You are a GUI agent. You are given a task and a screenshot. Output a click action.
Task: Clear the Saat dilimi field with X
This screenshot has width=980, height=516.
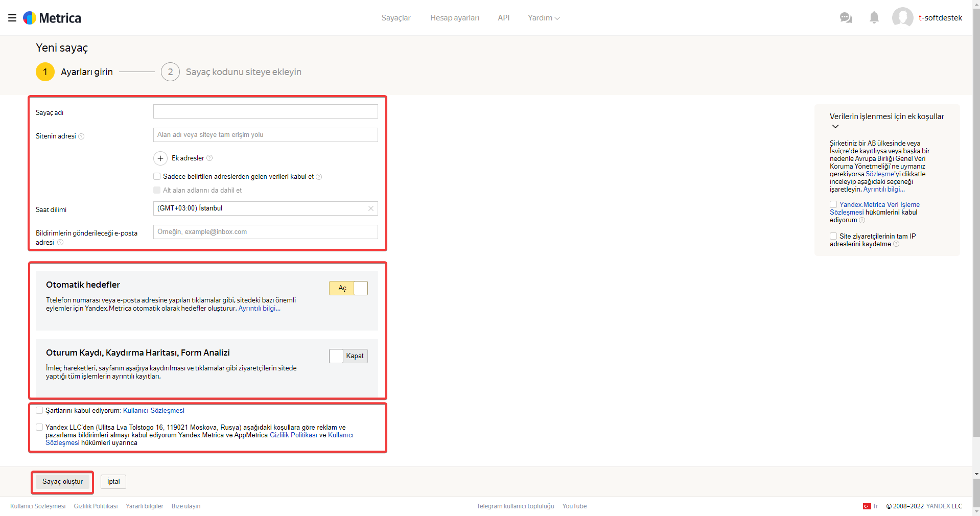click(371, 208)
